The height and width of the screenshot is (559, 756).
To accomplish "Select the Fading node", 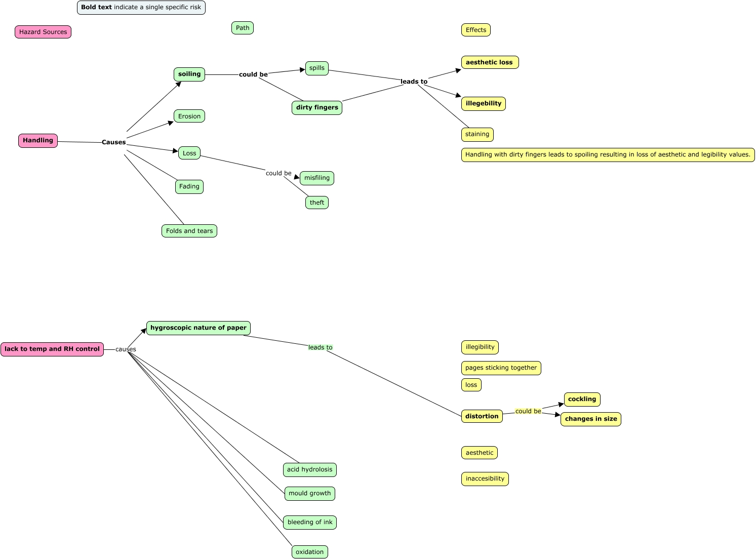I will 189,186.
